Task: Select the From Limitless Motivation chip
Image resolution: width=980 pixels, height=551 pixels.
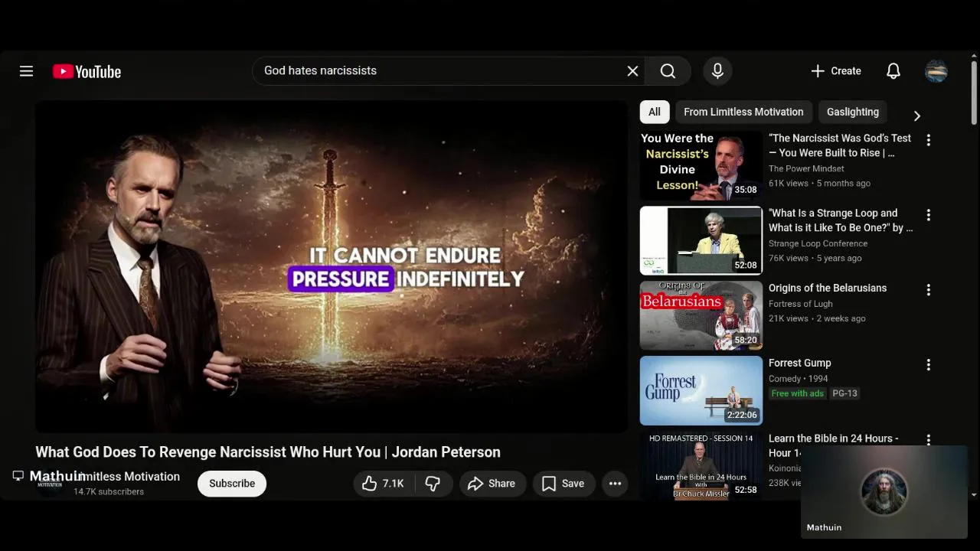Action: pos(743,112)
